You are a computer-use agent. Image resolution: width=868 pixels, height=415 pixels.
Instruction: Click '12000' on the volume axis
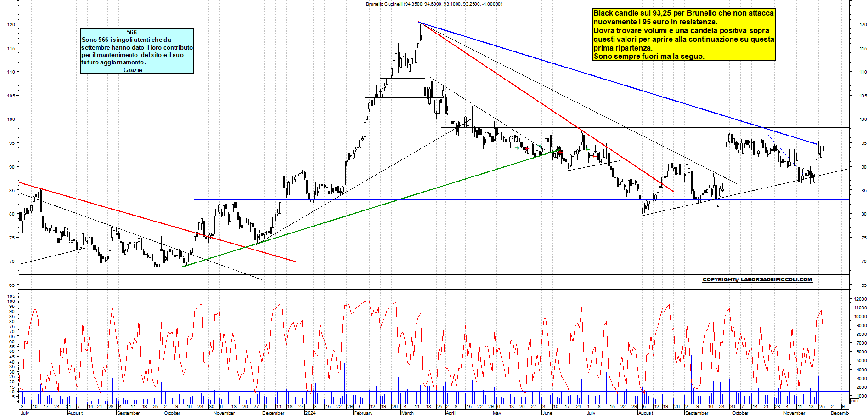click(x=860, y=299)
